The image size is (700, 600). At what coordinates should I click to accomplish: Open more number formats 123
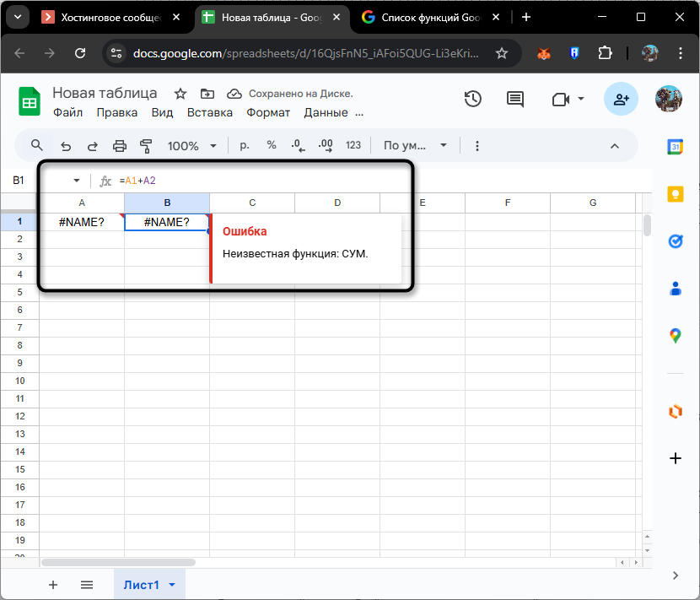[353, 145]
